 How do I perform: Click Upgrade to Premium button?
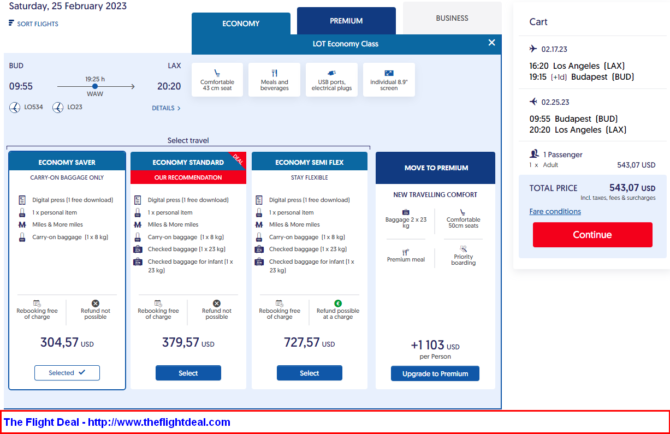coord(435,374)
